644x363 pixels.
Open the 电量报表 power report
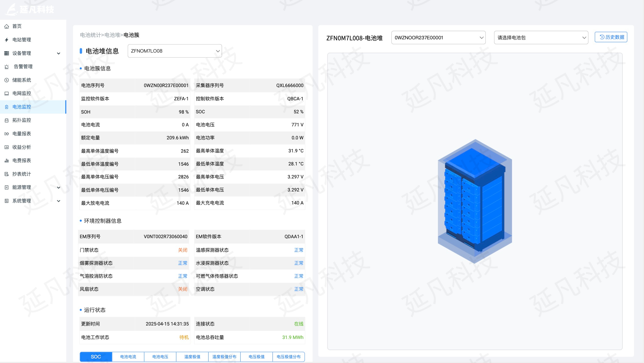click(21, 134)
